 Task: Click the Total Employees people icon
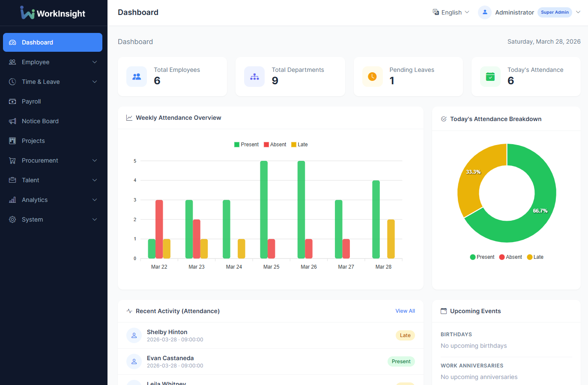[137, 77]
